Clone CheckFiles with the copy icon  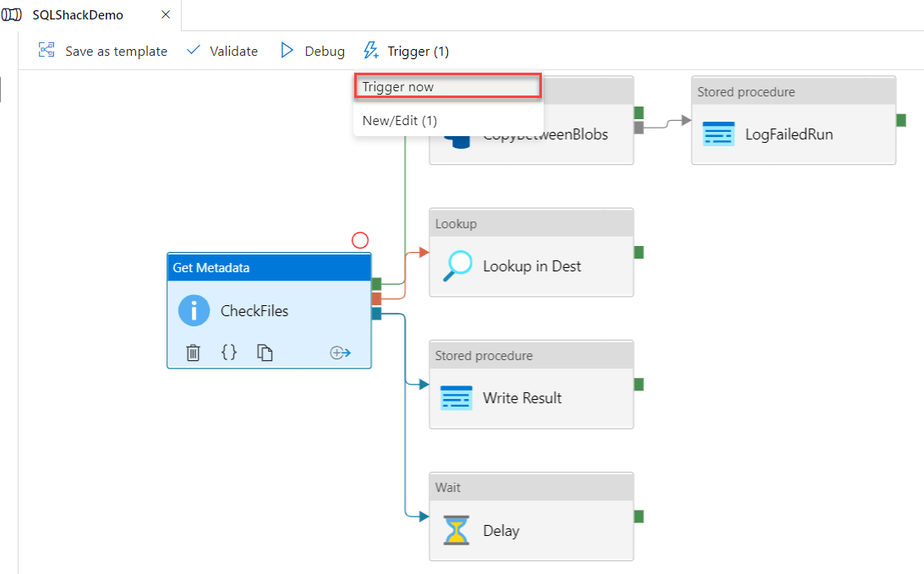[265, 353]
